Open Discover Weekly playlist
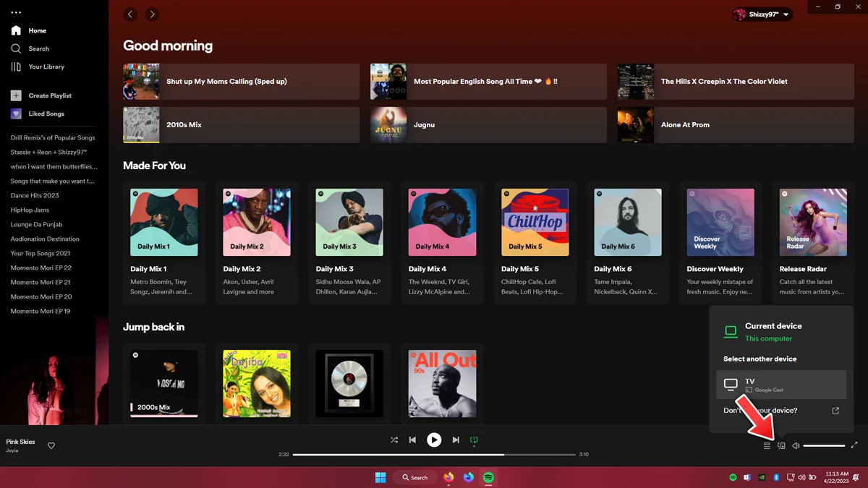Image resolution: width=868 pixels, height=488 pixels. 720,243
